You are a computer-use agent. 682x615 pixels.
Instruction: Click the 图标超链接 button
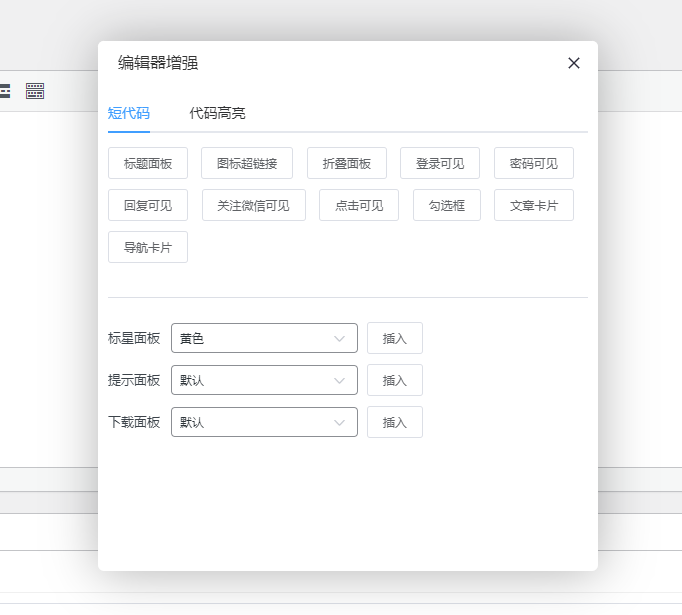[246, 163]
